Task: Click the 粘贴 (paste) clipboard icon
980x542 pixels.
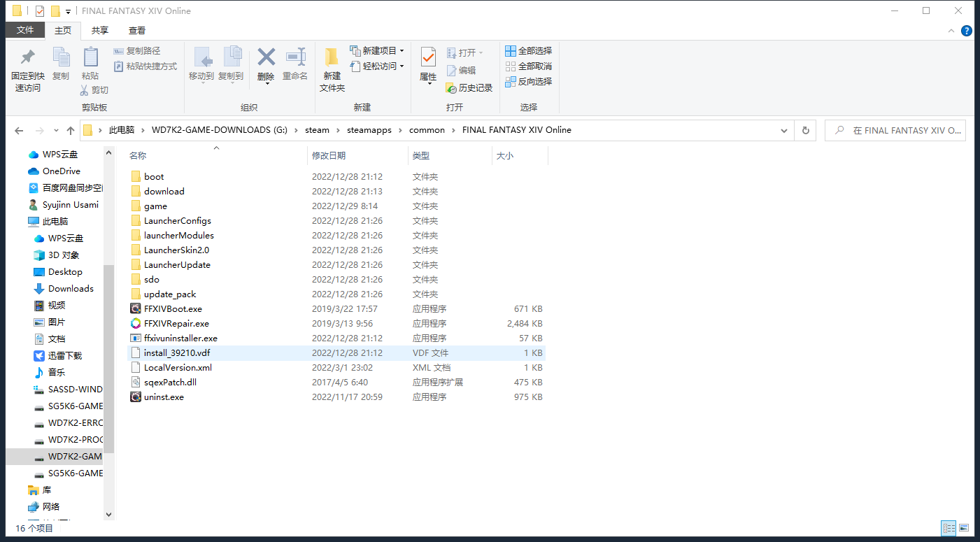Action: coord(90,57)
